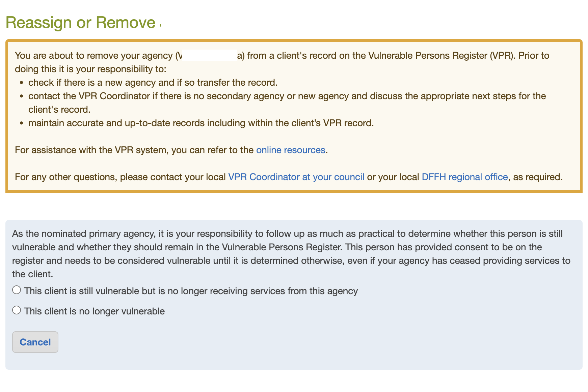
Task: Click "maintain accurate and up-to-date records" bullet
Action: pos(201,123)
